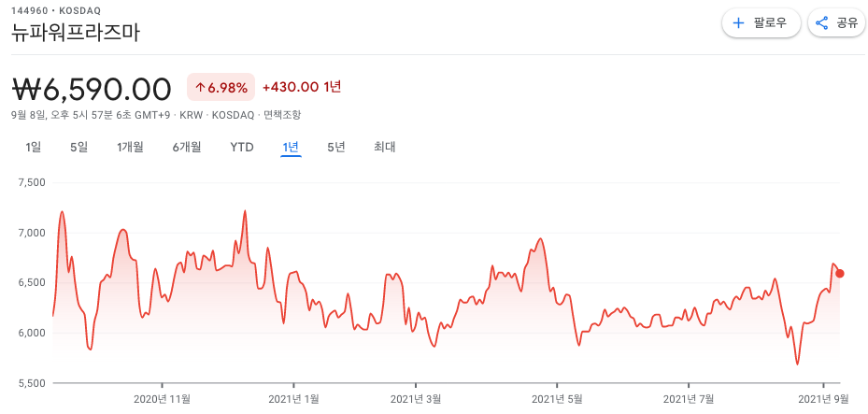This screenshot has height=414, width=868.
Task: Click the 5,500 y-axis label
Action: (x=34, y=383)
